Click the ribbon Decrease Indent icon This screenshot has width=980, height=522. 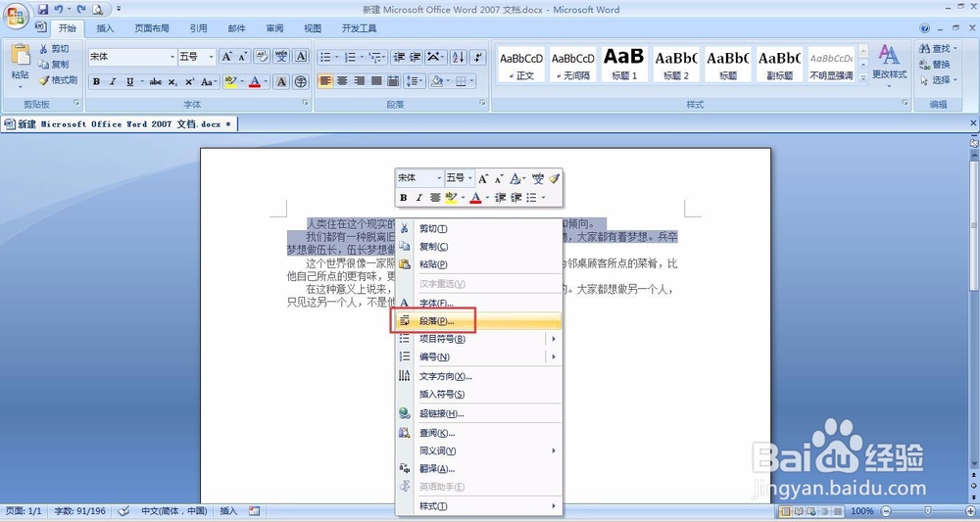pyautogui.click(x=399, y=58)
